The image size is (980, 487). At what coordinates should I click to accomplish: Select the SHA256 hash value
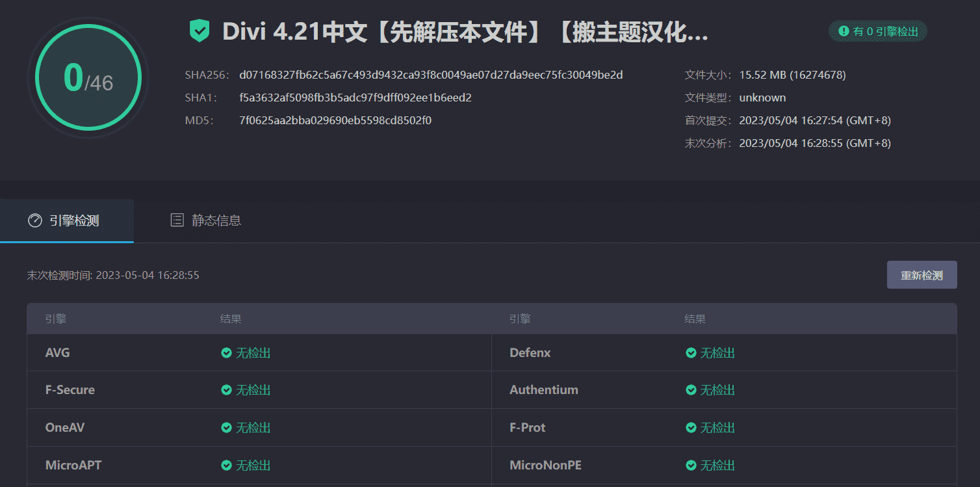(x=431, y=75)
